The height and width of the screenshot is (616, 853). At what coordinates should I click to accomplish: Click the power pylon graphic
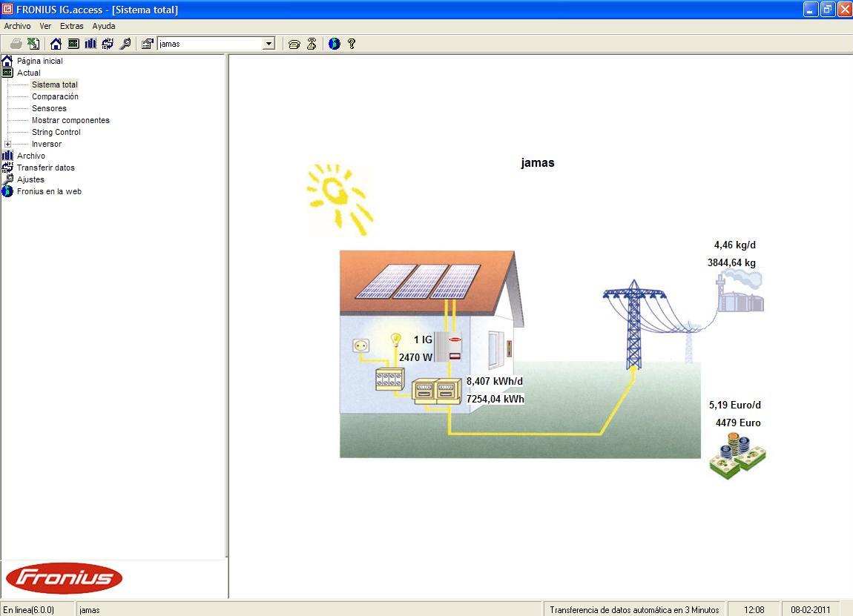[633, 325]
